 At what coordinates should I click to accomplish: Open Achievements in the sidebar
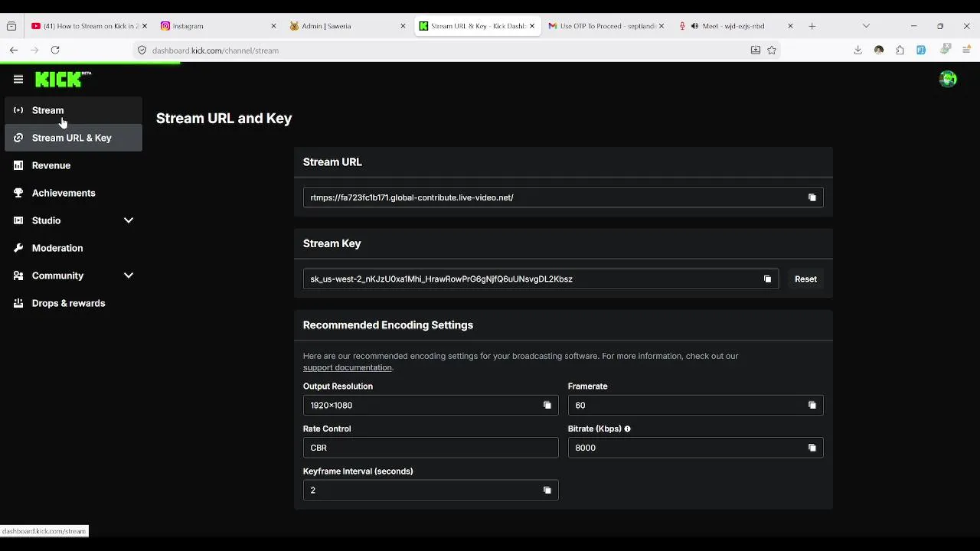click(64, 193)
